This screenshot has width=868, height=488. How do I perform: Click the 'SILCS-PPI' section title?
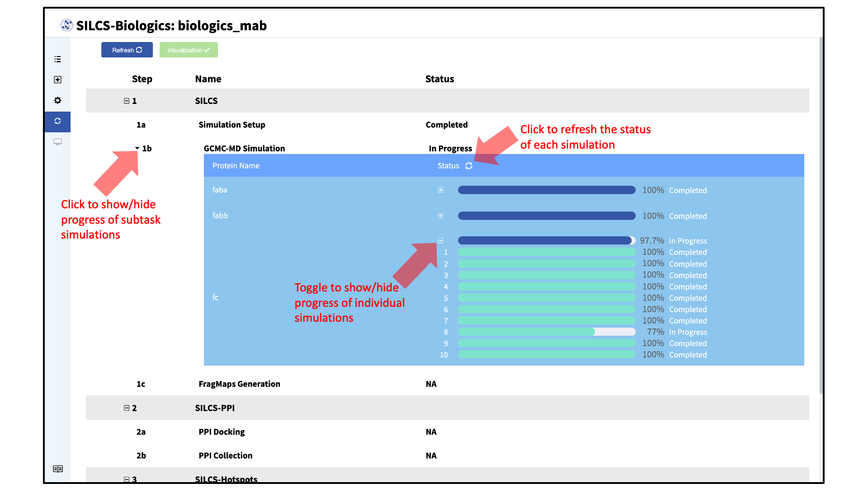(215, 408)
